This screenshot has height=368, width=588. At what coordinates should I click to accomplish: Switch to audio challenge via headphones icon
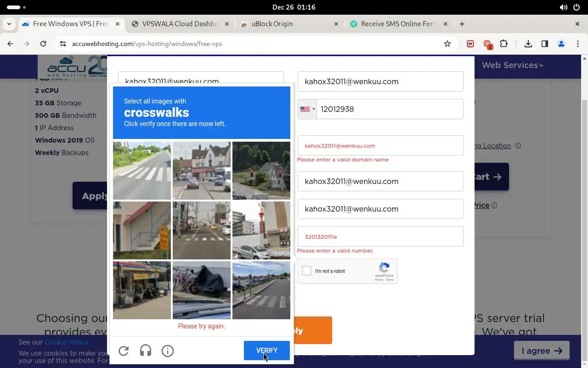point(146,351)
